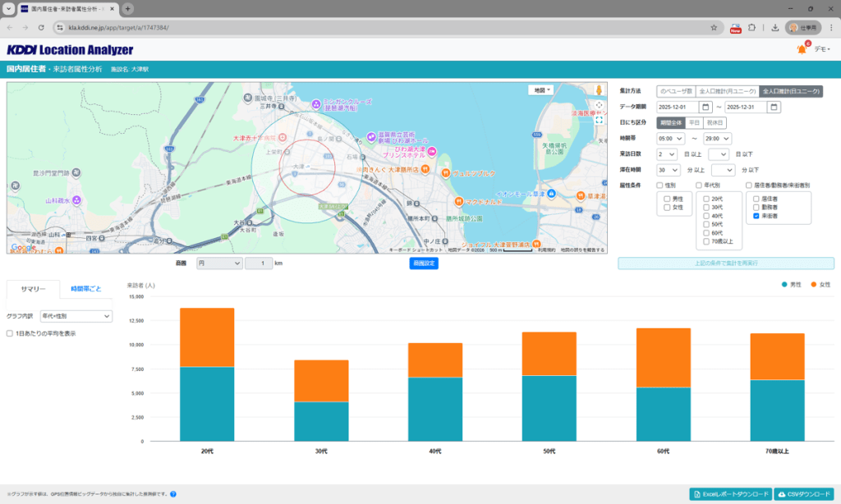
Task: Click the blue help question mark icon
Action: coord(173,494)
